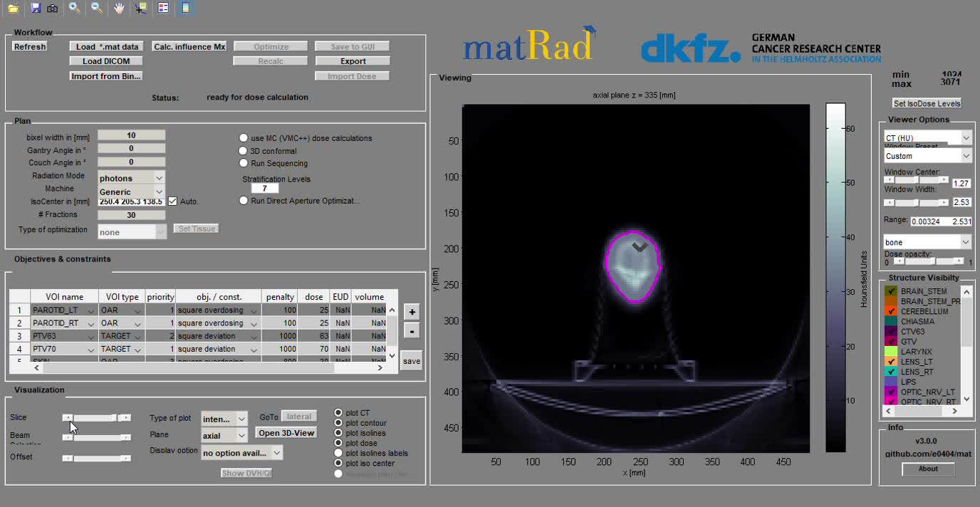Take a snapshot with the camera icon
The image size is (980, 507).
pyautogui.click(x=53, y=9)
